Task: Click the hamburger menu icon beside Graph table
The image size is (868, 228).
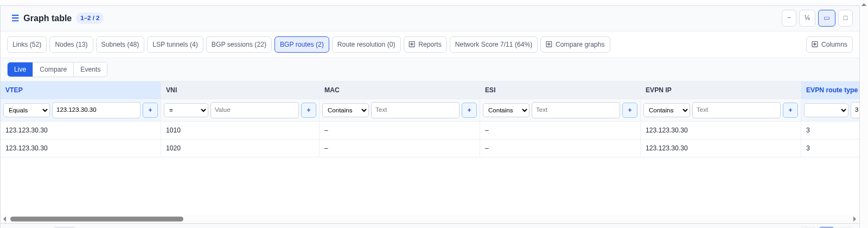Action: coord(15,18)
